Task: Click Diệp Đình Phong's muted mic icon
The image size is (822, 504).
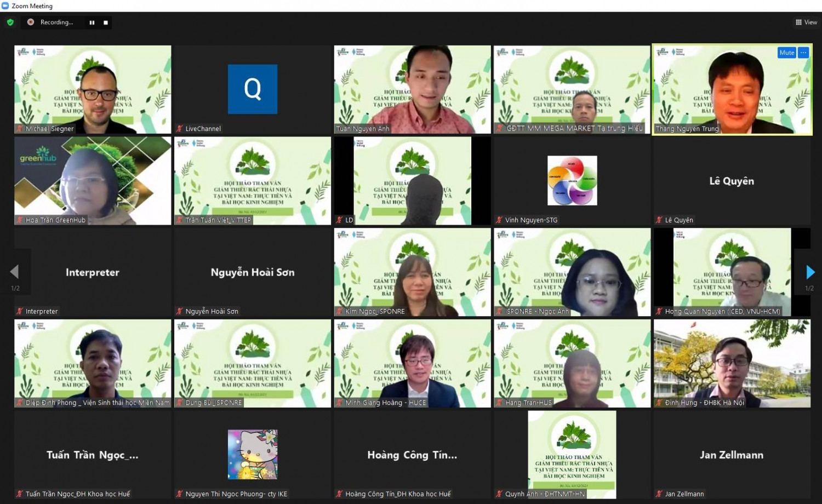Action: pos(20,403)
